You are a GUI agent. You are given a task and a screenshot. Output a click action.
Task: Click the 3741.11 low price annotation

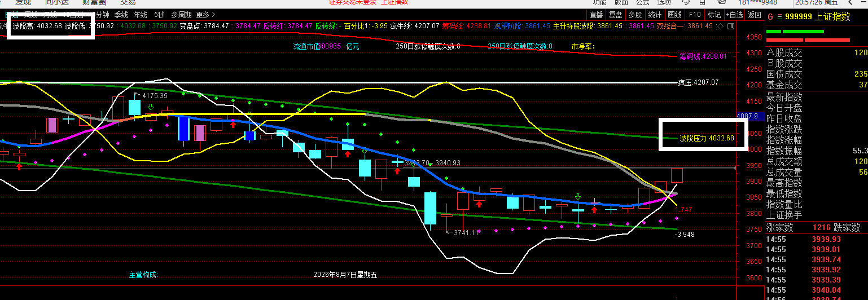pyautogui.click(x=467, y=232)
